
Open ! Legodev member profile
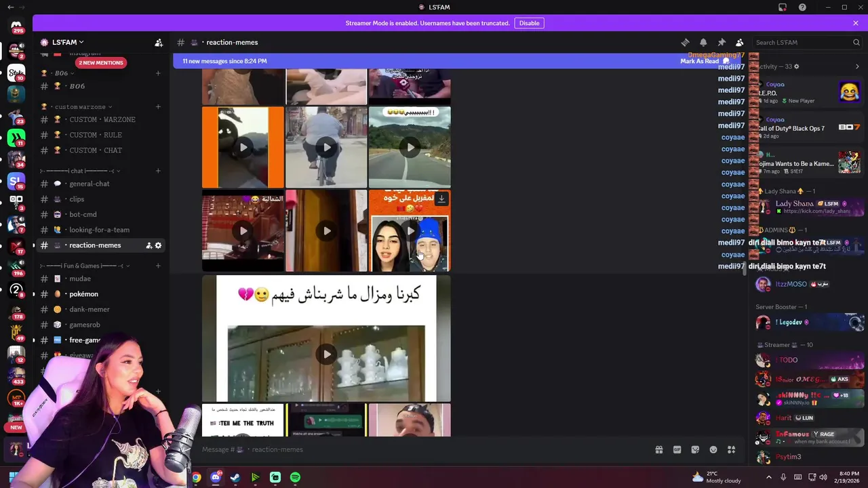(810, 323)
